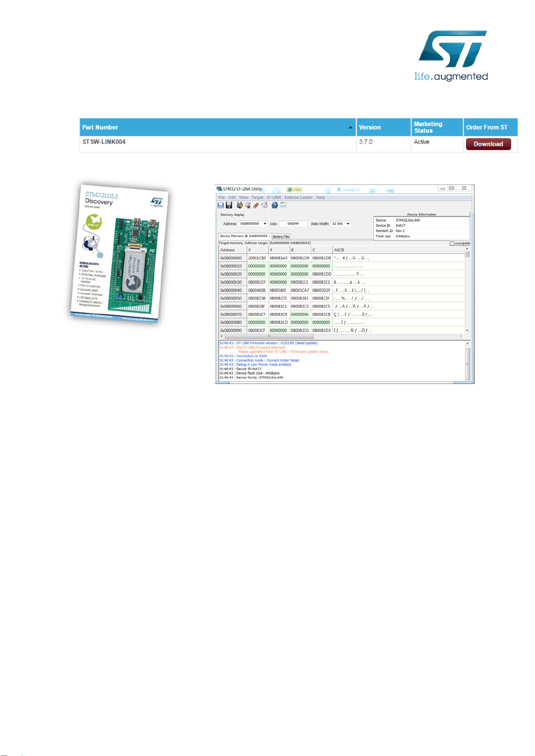Open the Help menu
Image resolution: width=535 pixels, height=756 pixels.
point(320,197)
